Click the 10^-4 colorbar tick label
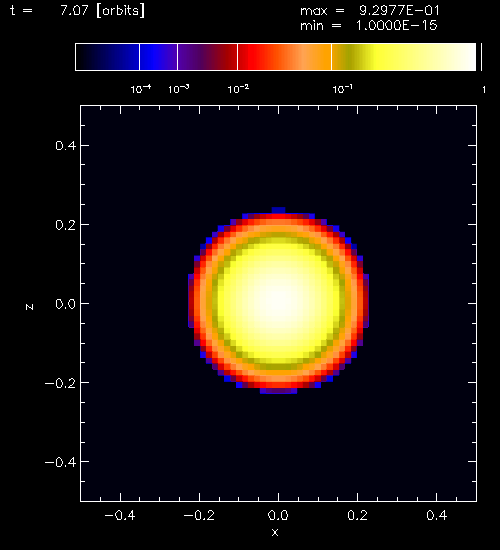Image resolution: width=500 pixels, height=550 pixels. [141, 89]
